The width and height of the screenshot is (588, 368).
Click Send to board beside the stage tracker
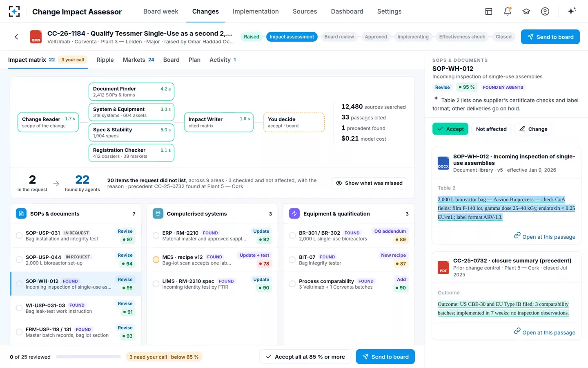click(550, 37)
